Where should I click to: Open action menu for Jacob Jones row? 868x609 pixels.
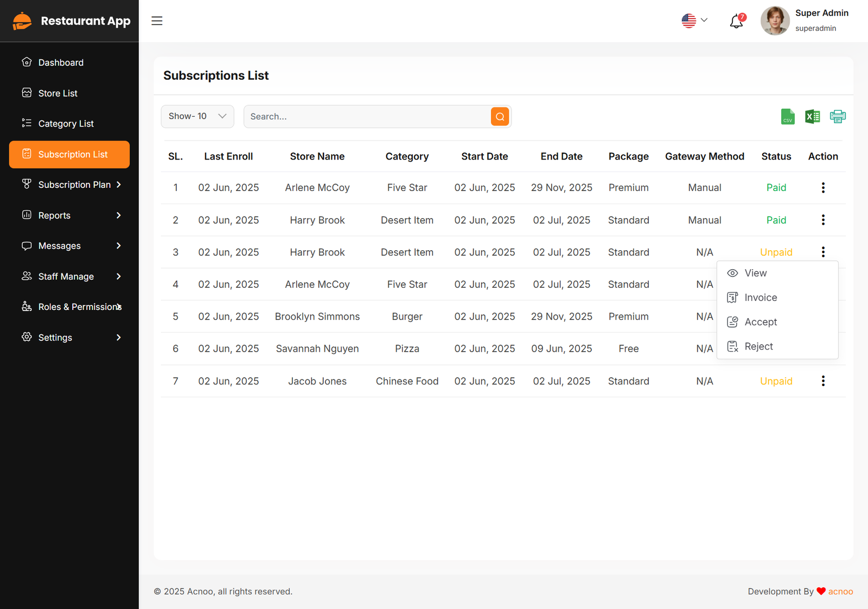822,381
